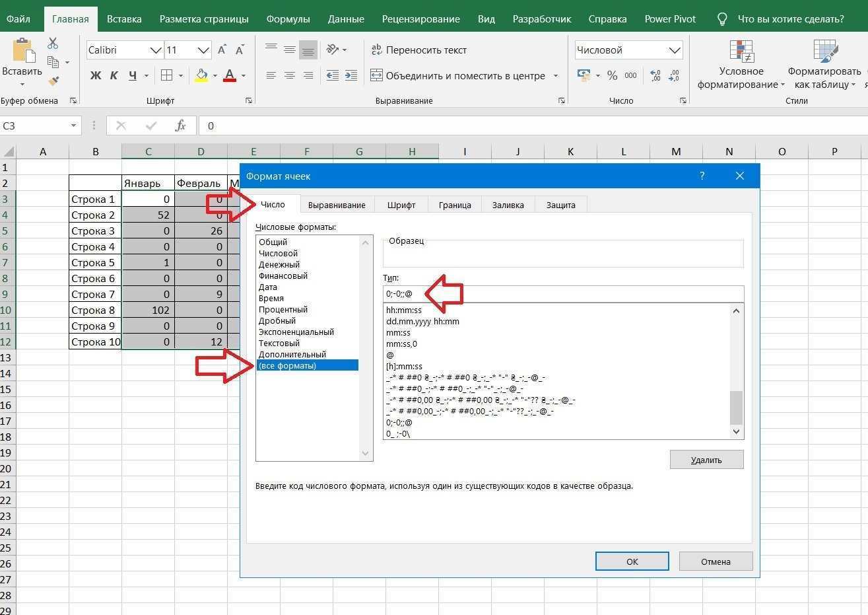Viewport: 868px width, 615px height.
Task: Switch to the Вставка ribbon tab
Action: (123, 18)
